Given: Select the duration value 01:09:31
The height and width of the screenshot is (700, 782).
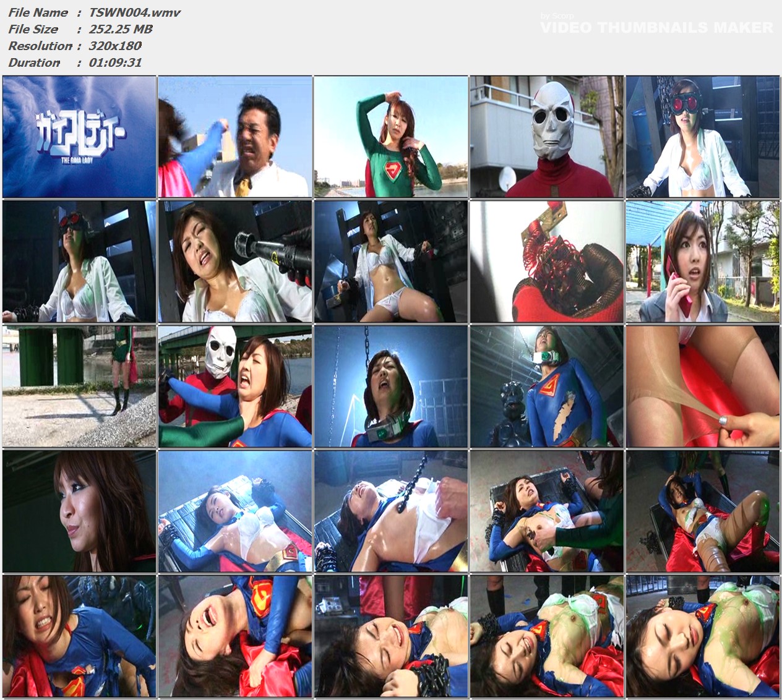Looking at the screenshot, I should pyautogui.click(x=115, y=62).
